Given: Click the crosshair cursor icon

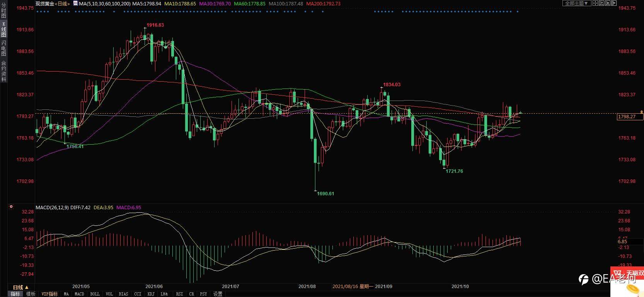Looking at the screenshot, I should click(x=595, y=3).
